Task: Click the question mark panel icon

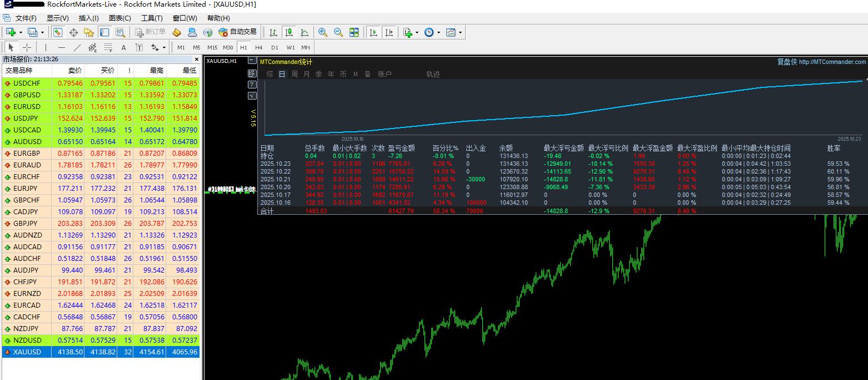Action: point(252,85)
